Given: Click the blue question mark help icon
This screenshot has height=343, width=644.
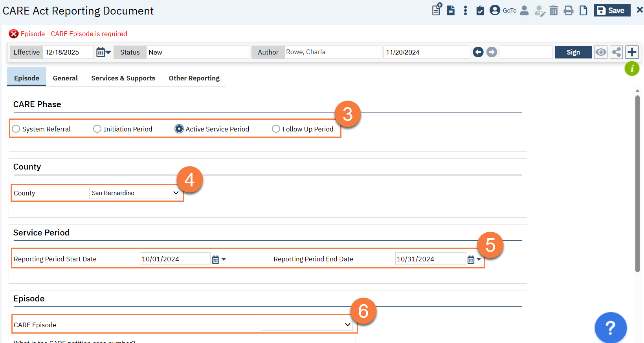Looking at the screenshot, I should pos(610,328).
